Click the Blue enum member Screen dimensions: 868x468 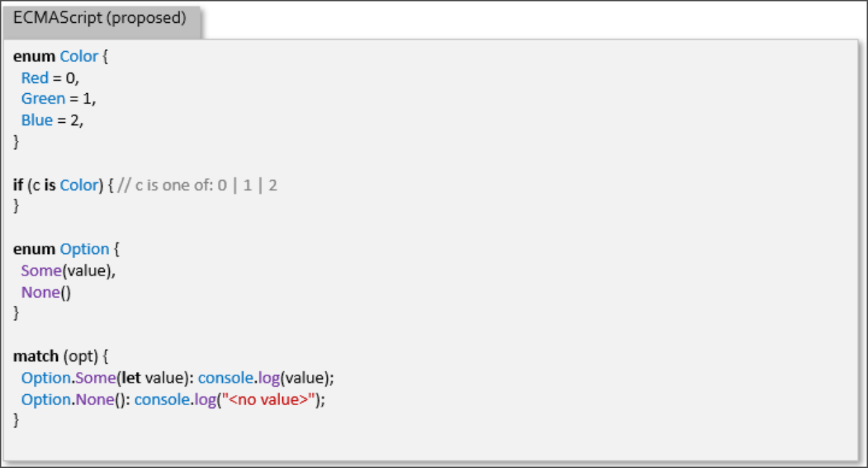tap(37, 120)
